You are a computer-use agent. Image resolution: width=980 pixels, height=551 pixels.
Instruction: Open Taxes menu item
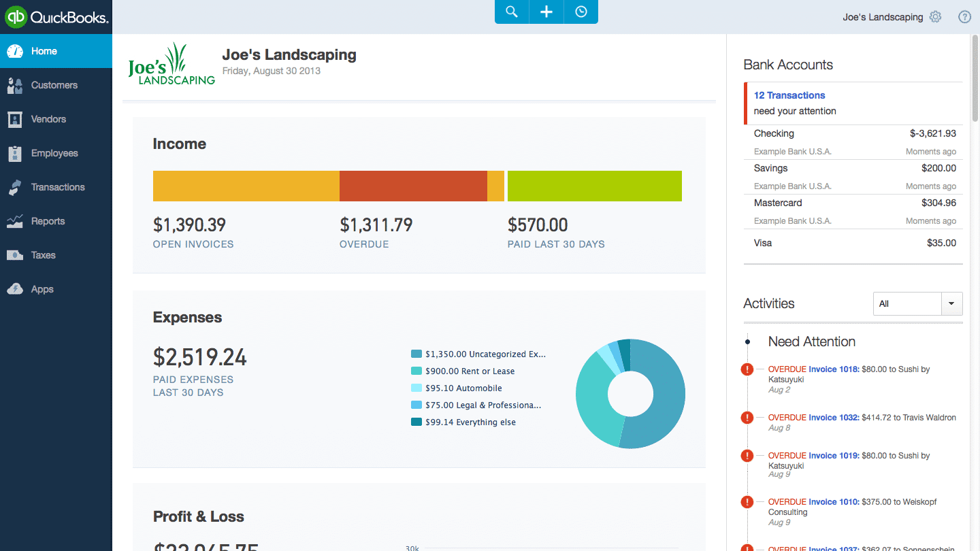[56, 255]
